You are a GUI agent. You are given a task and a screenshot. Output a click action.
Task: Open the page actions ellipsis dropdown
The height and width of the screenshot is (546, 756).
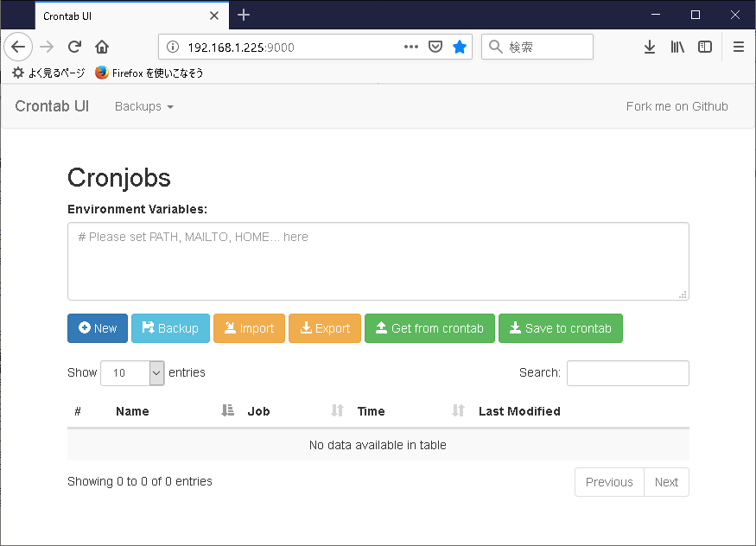coord(410,47)
